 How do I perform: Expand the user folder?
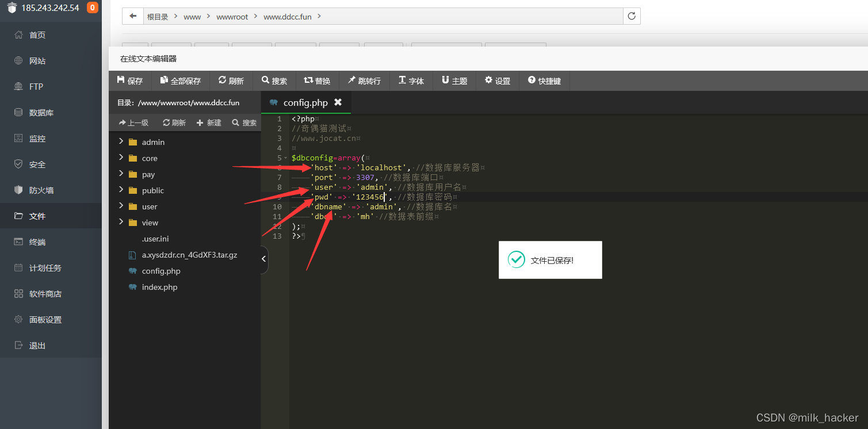click(121, 206)
